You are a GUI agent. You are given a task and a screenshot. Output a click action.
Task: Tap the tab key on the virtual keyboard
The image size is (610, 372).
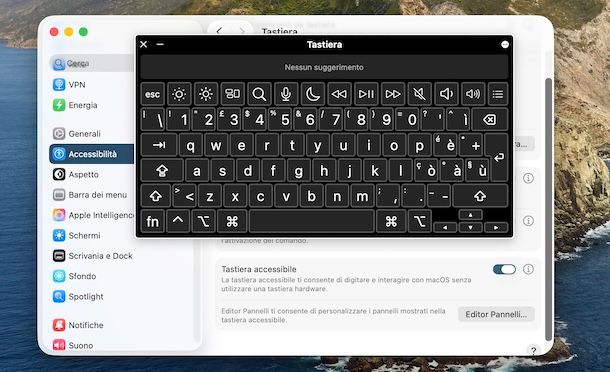pos(159,145)
